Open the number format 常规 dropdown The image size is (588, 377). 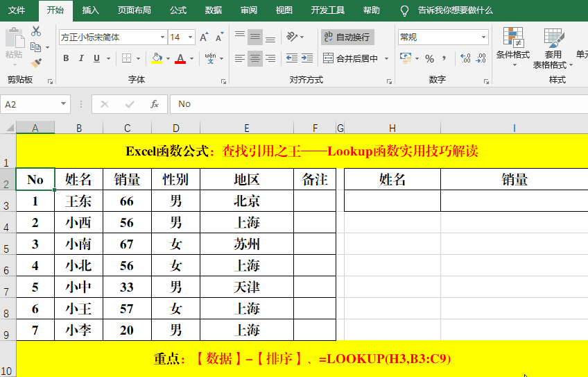[484, 37]
